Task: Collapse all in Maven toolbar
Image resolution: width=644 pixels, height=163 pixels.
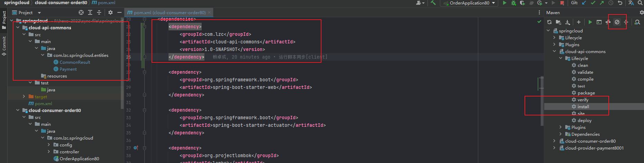Action: tap(626, 22)
